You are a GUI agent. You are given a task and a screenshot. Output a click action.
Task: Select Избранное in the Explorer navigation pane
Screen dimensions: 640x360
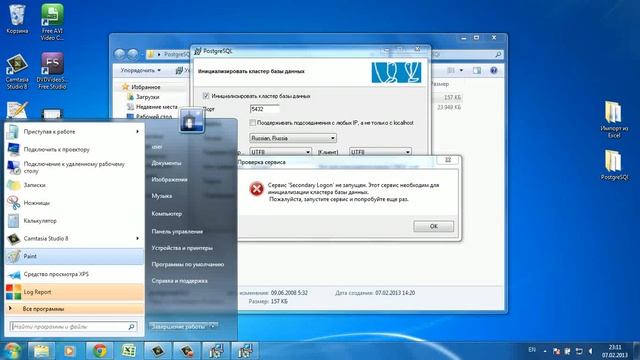(x=145, y=87)
